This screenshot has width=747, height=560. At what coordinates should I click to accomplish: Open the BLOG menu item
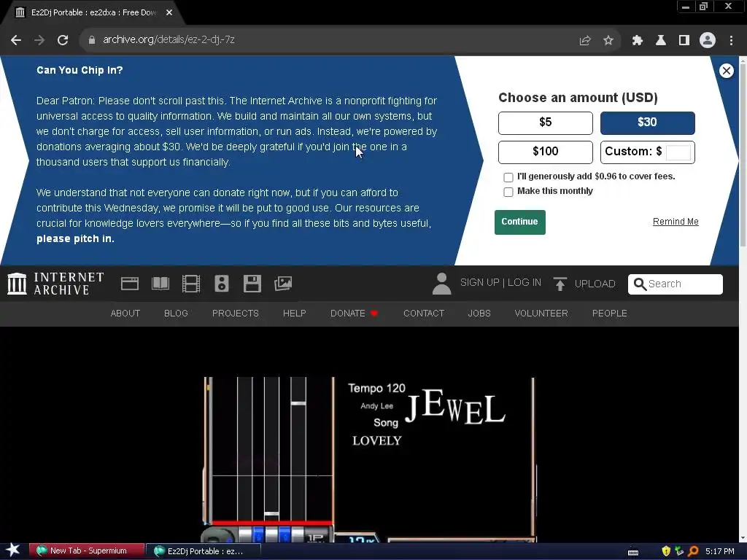[177, 314]
